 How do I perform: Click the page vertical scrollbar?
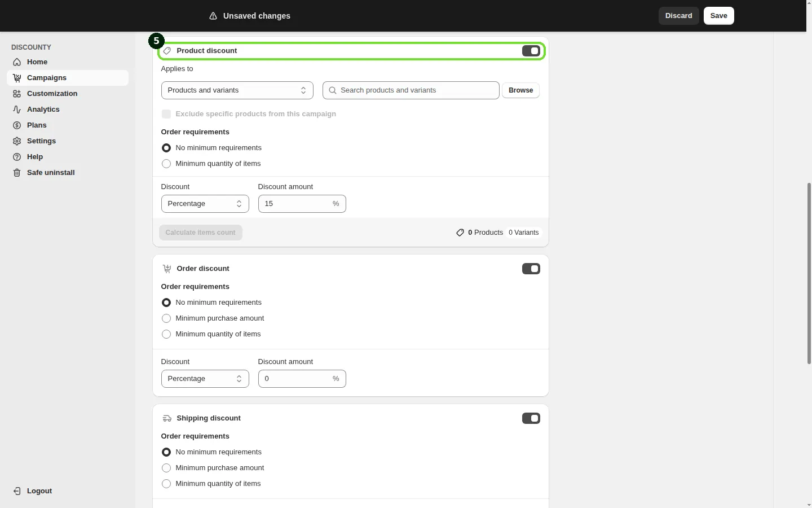(809, 273)
